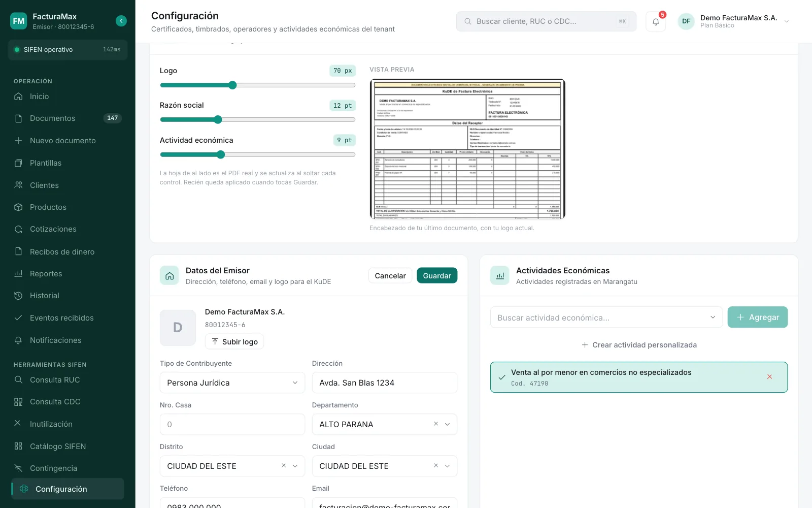The image size is (812, 508).
Task: Click the Consulta RUC search icon
Action: click(18, 379)
